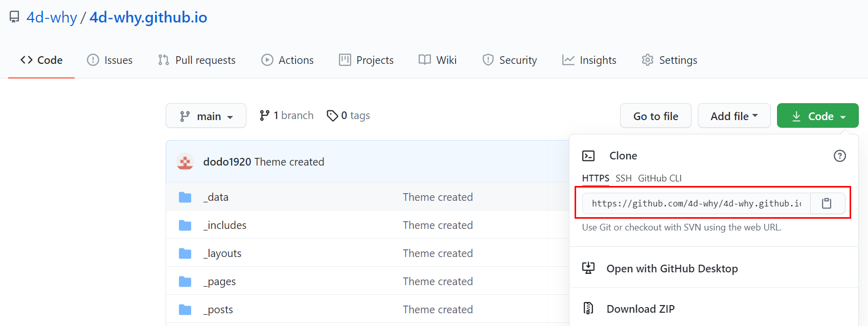Toggle the green Code dropdown button
868x326 pixels.
pyautogui.click(x=818, y=116)
